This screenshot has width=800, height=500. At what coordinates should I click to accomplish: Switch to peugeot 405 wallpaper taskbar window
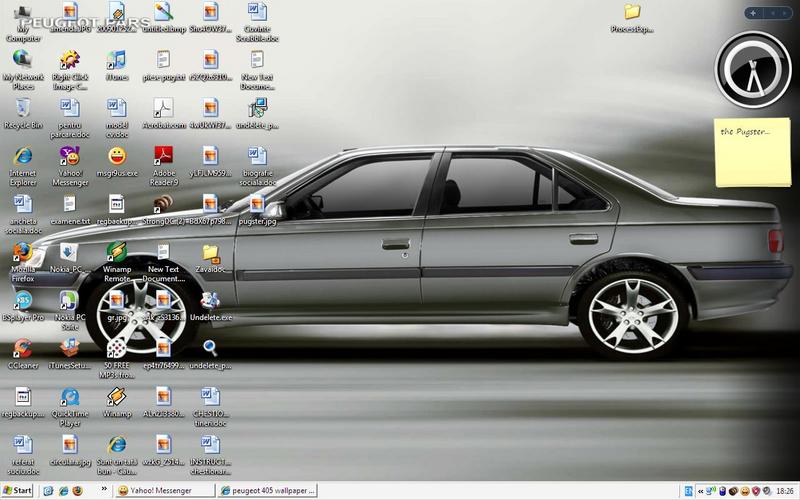[x=267, y=490]
